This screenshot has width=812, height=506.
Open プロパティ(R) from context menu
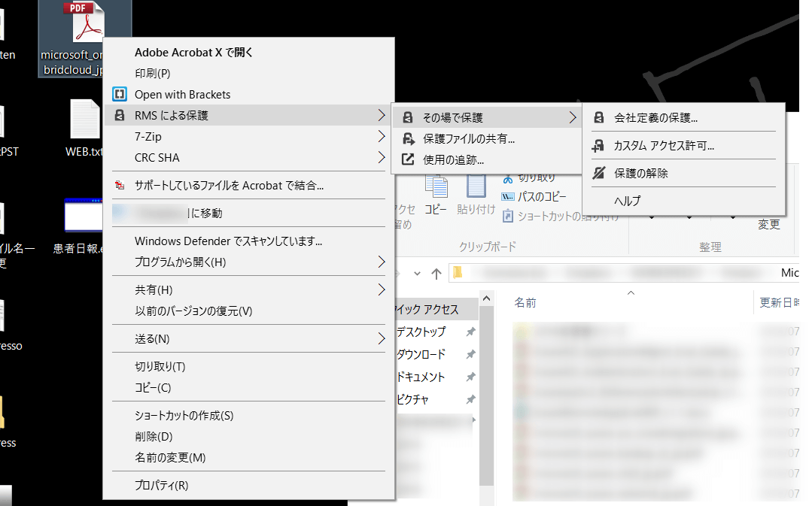coord(161,486)
